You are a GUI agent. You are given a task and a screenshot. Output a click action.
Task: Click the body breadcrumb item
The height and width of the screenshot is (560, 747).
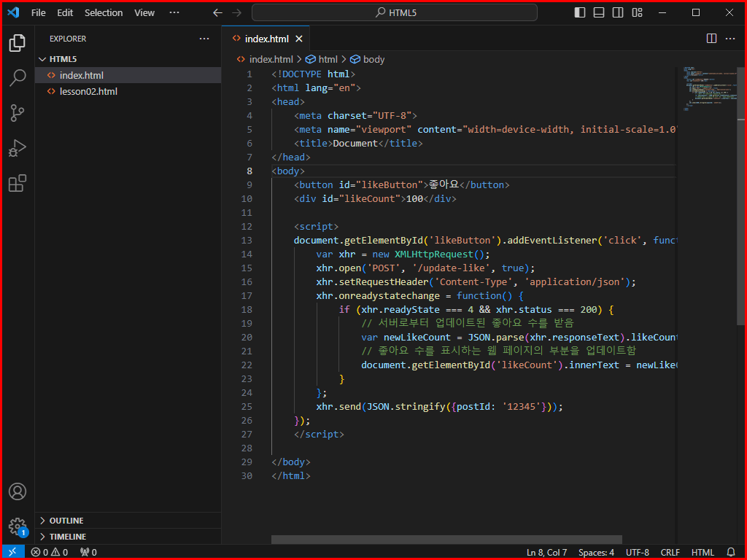(x=368, y=60)
